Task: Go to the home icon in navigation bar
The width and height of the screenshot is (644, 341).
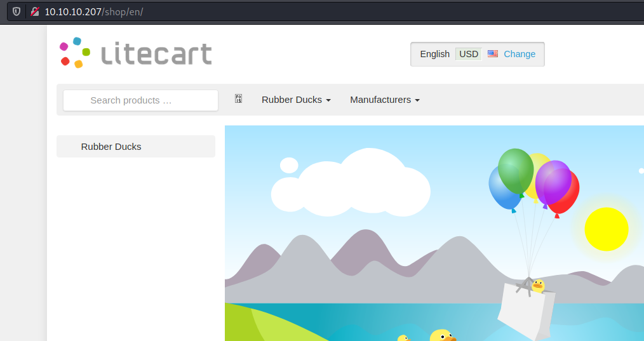Action: tap(238, 98)
